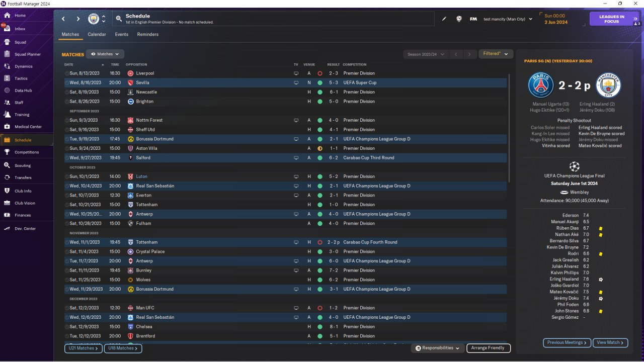
Task: Navigate back with the left arrow
Action: tap(63, 19)
